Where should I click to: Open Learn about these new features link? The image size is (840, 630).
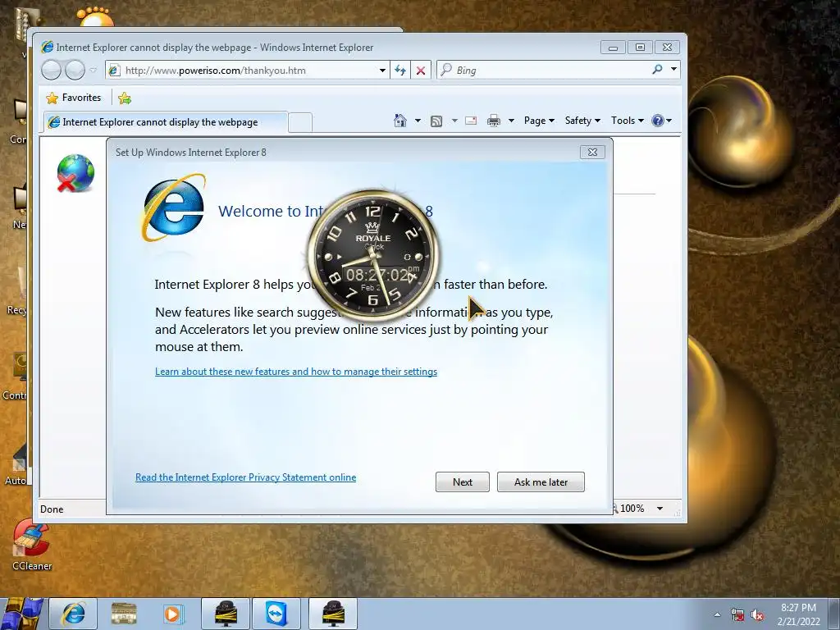[295, 372]
